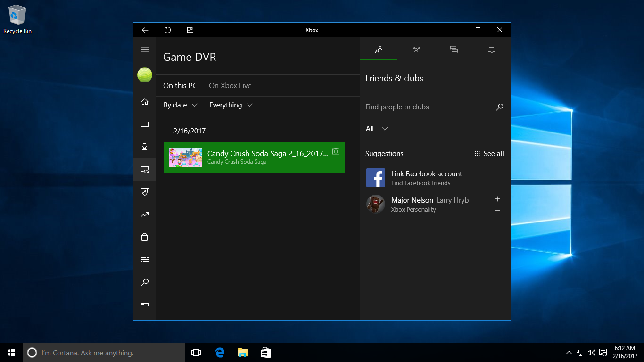Screen dimensions: 644x362
Task: Open File Explorer from the taskbar
Action: pyautogui.click(x=242, y=353)
